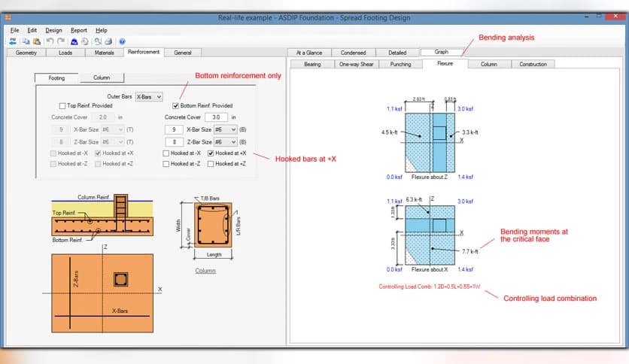629x364 pixels.
Task: Open bottom X-Bar Size (B) dropdown
Action: coord(226,129)
